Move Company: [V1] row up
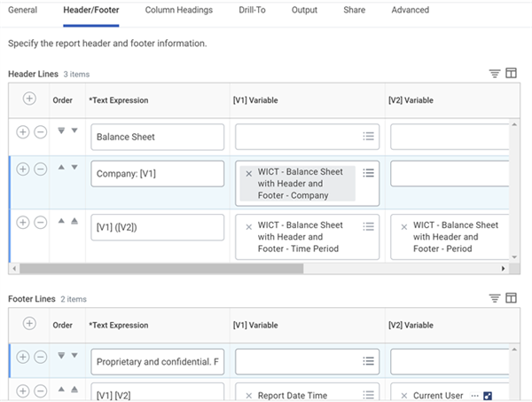 61,167
